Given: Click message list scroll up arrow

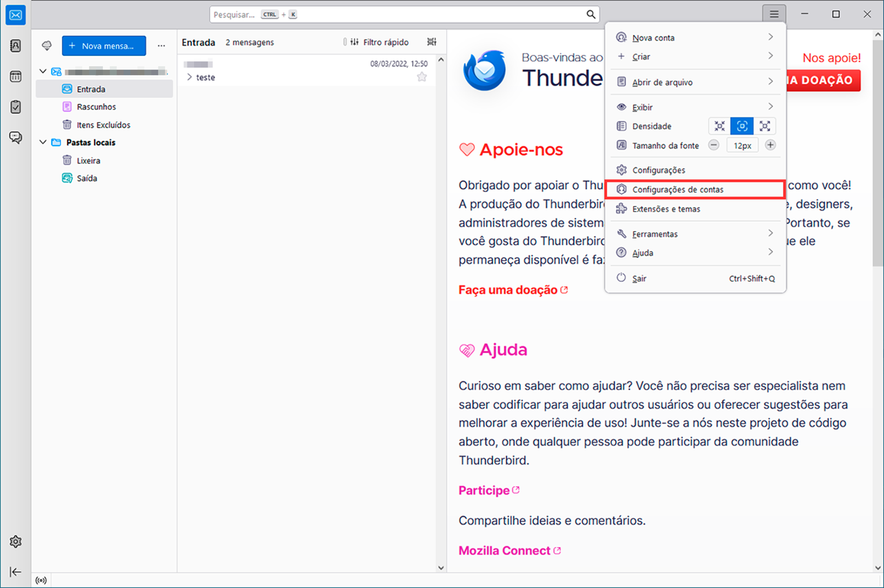Looking at the screenshot, I should tap(441, 60).
